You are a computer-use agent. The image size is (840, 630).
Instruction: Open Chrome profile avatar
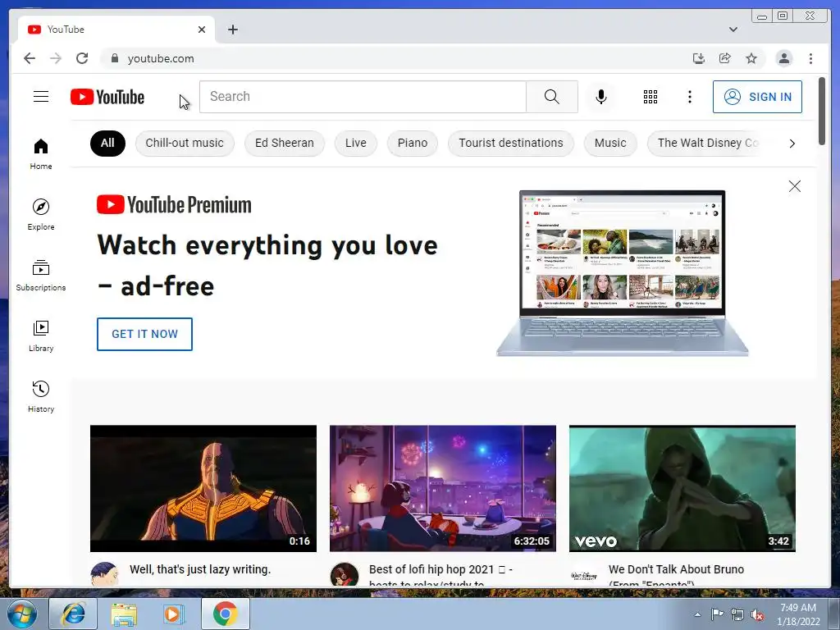pos(783,58)
